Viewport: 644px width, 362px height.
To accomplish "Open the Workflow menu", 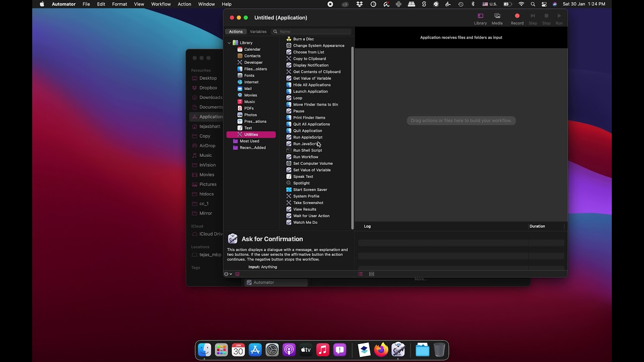I will coord(160,4).
